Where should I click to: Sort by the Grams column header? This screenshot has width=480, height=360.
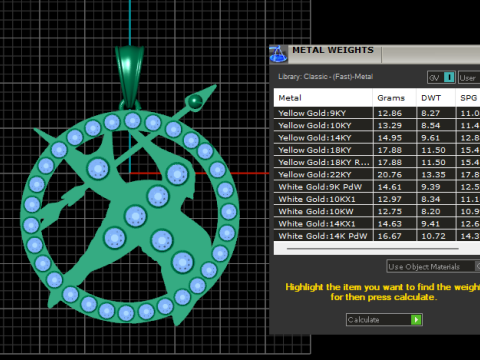tap(394, 98)
